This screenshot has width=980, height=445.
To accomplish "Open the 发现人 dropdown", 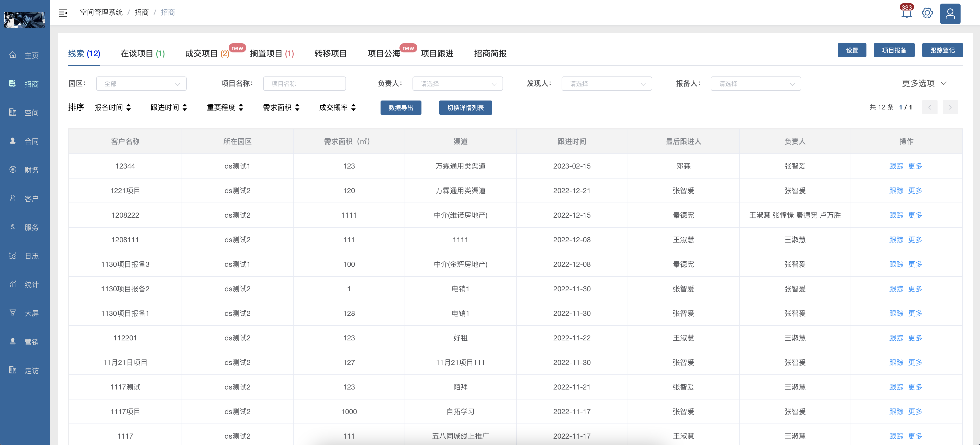I will click(x=606, y=84).
